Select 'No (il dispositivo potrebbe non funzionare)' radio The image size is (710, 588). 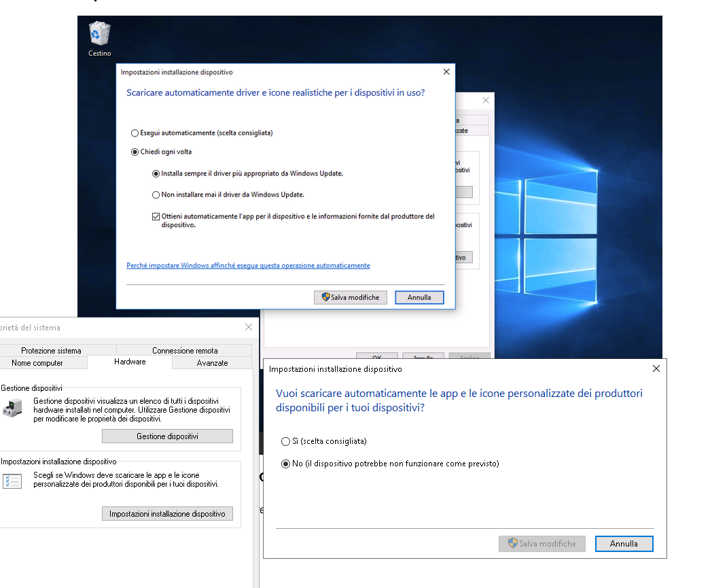click(390, 464)
